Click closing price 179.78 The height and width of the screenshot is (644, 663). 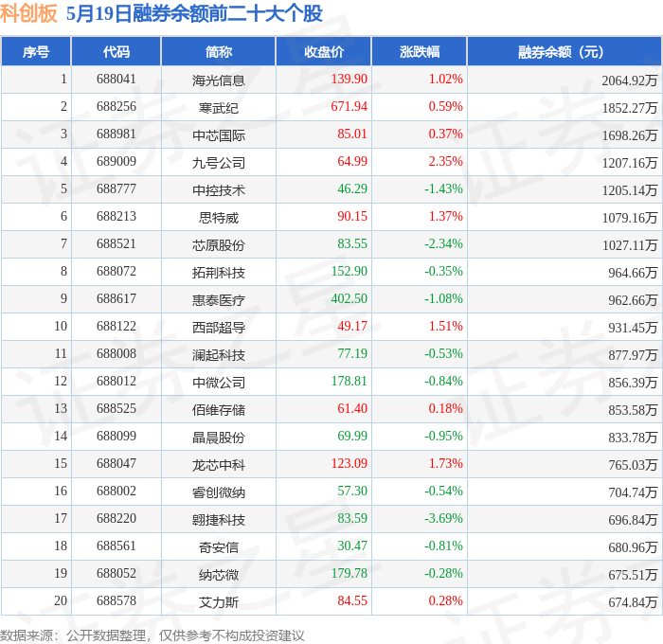tap(349, 574)
